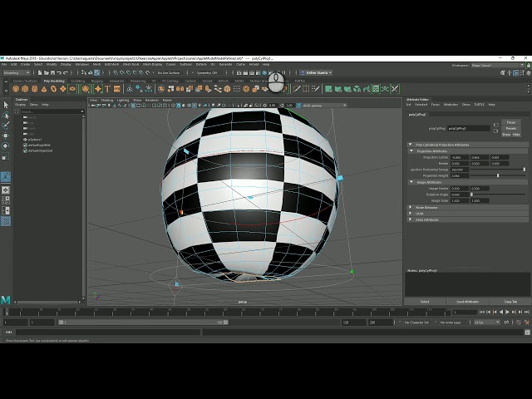The width and height of the screenshot is (532, 399).
Task: Click the Focus button in Attribute Editor
Action: point(511,122)
